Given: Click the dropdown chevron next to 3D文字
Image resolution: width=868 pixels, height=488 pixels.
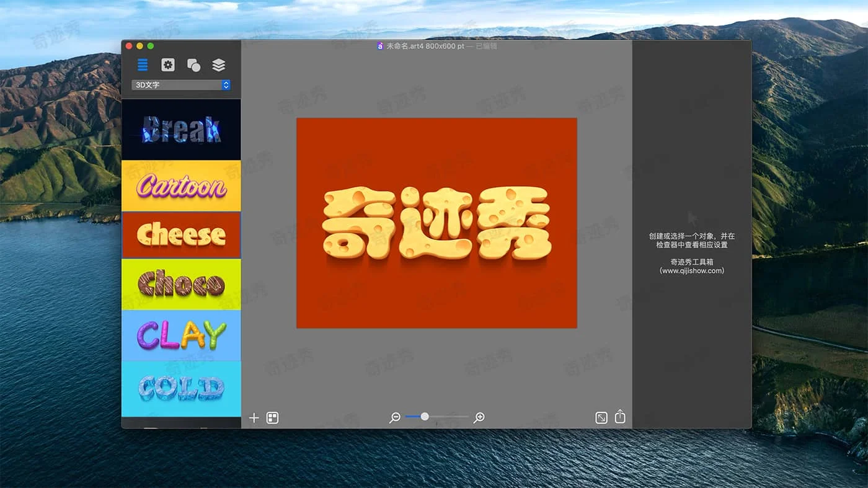Looking at the screenshot, I should [x=226, y=85].
